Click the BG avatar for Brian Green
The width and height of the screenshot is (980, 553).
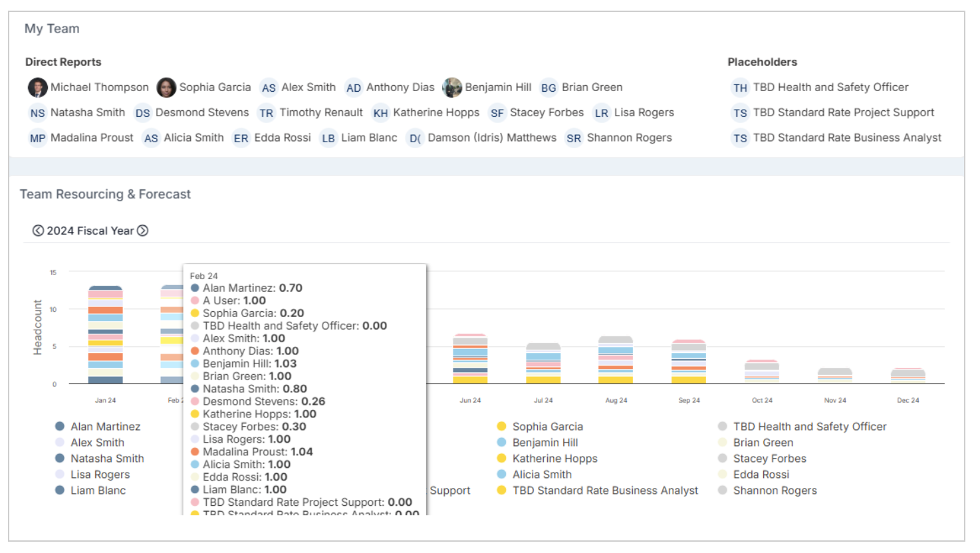point(549,88)
